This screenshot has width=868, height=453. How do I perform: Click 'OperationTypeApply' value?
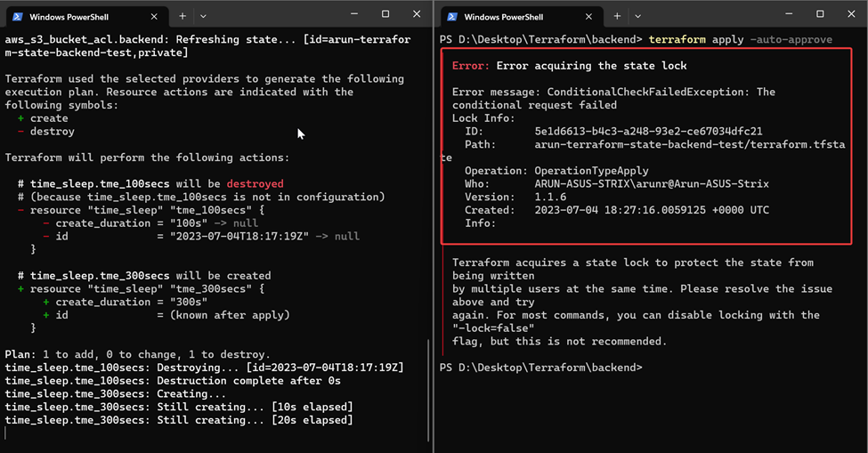point(591,170)
